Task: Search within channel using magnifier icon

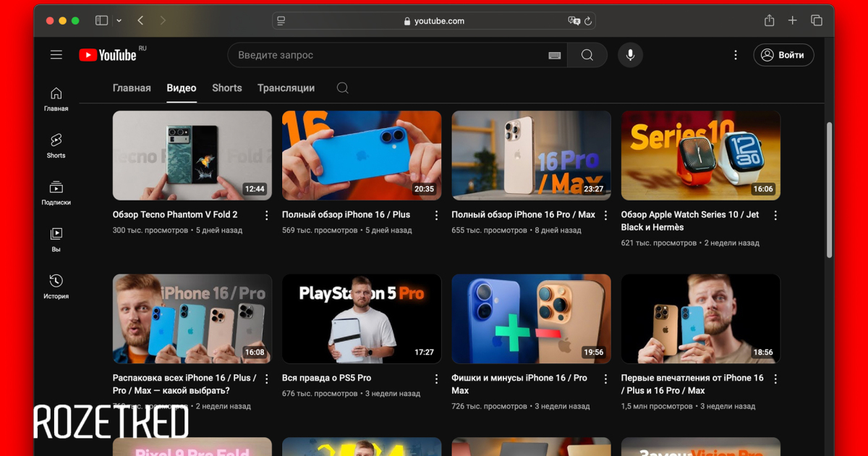Action: [343, 88]
